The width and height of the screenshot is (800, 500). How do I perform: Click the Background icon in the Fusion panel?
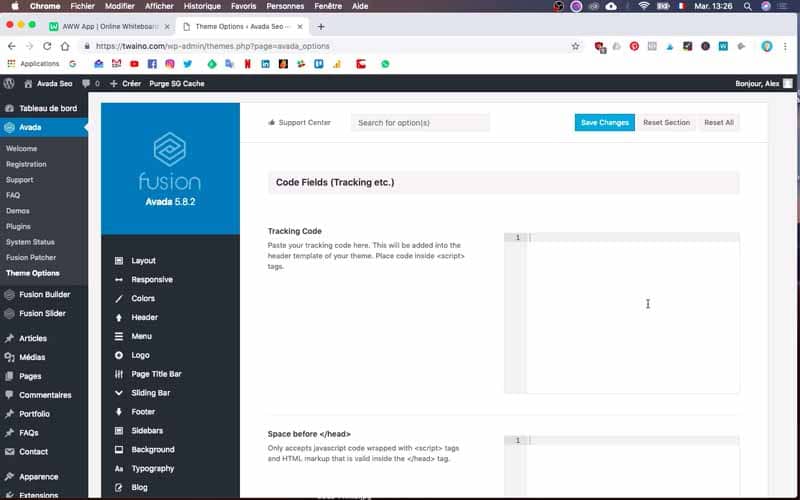coord(119,449)
